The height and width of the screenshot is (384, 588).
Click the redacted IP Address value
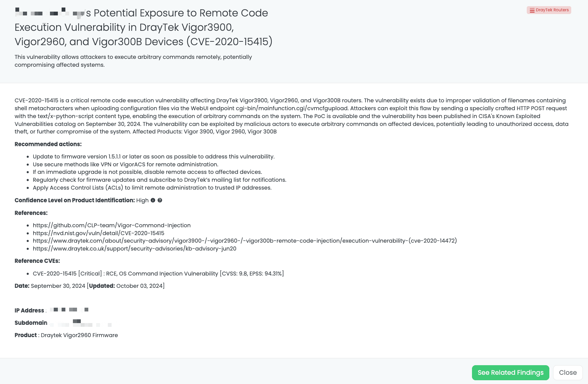coord(69,310)
